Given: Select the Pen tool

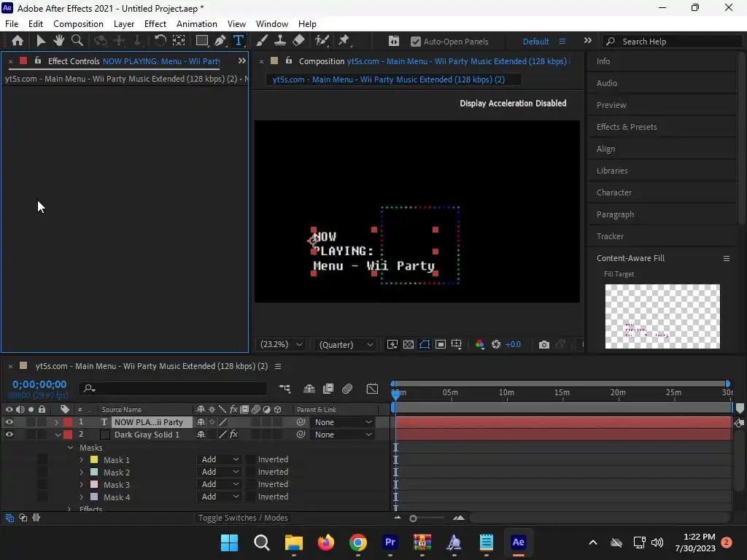Looking at the screenshot, I should 220,41.
